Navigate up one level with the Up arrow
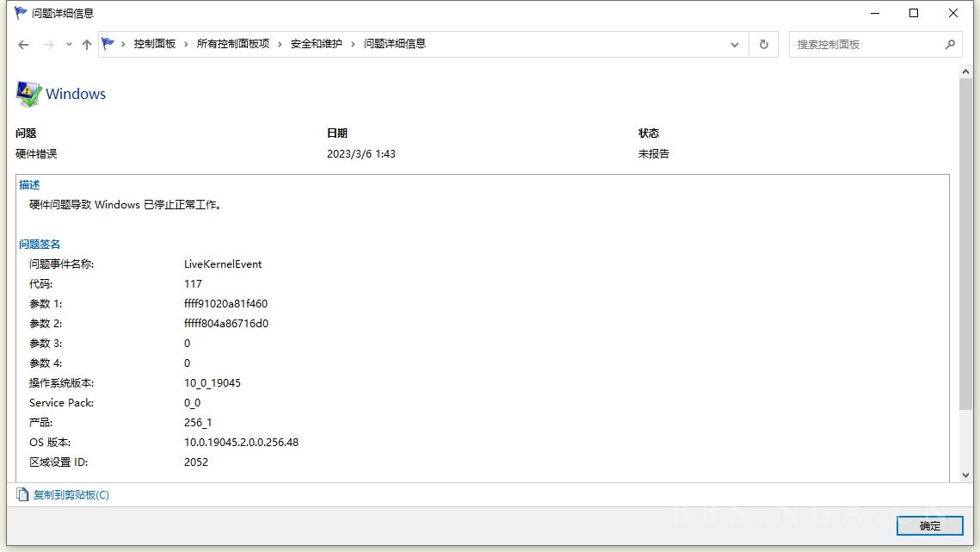Screen dimensions: 980x552 86,44
